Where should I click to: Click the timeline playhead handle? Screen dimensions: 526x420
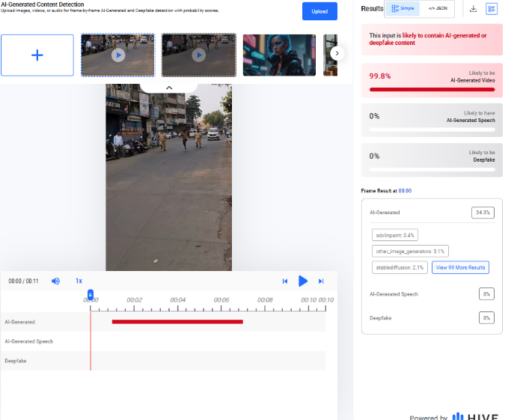pyautogui.click(x=91, y=295)
